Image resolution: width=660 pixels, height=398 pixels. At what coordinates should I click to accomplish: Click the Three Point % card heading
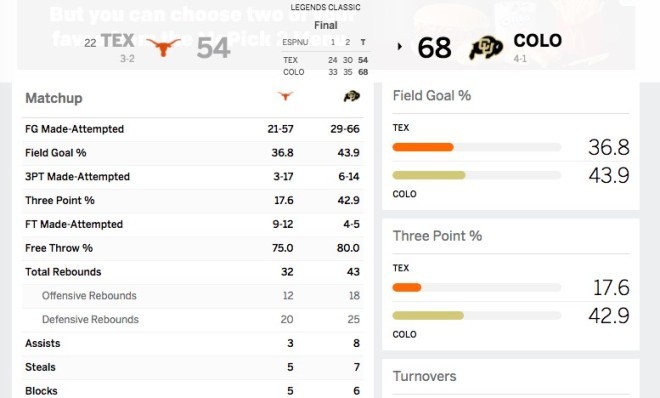(x=437, y=236)
